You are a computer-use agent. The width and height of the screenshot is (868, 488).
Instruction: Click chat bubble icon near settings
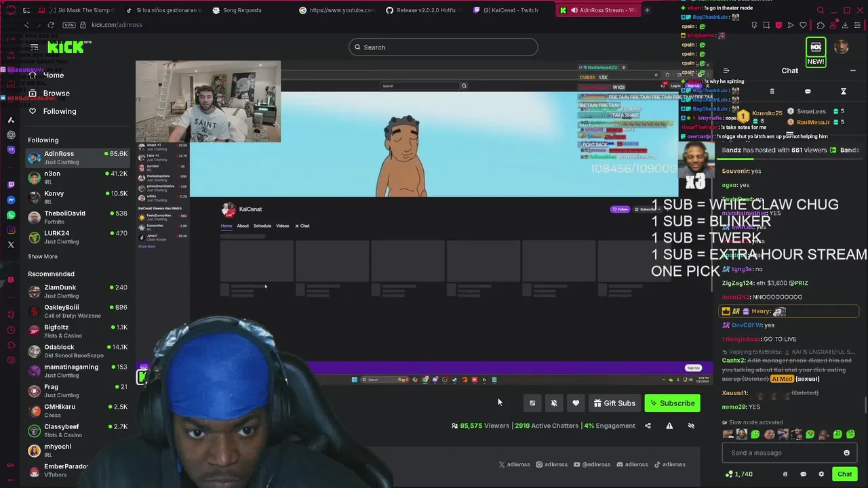804,474
